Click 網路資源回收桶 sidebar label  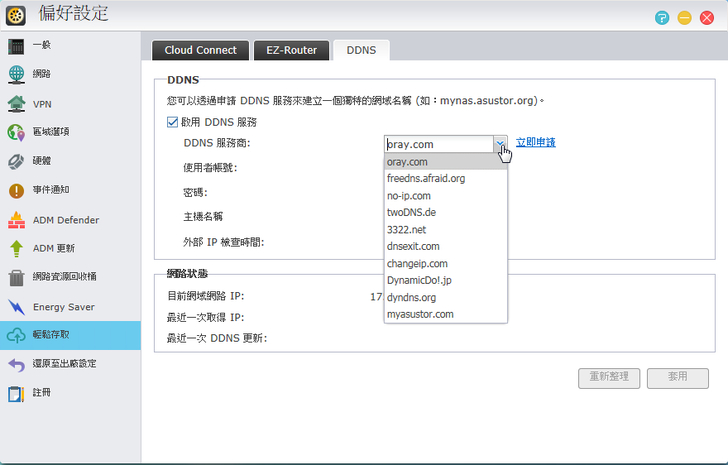click(x=65, y=277)
